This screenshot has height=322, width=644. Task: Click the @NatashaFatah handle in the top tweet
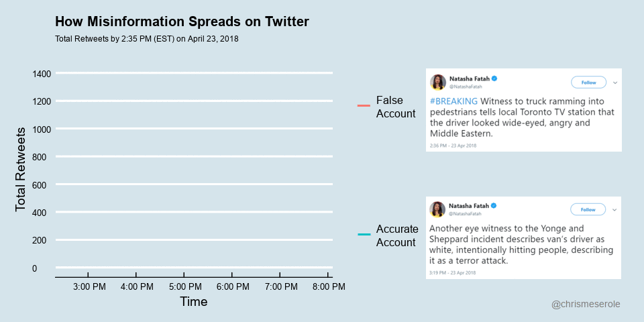pos(465,87)
